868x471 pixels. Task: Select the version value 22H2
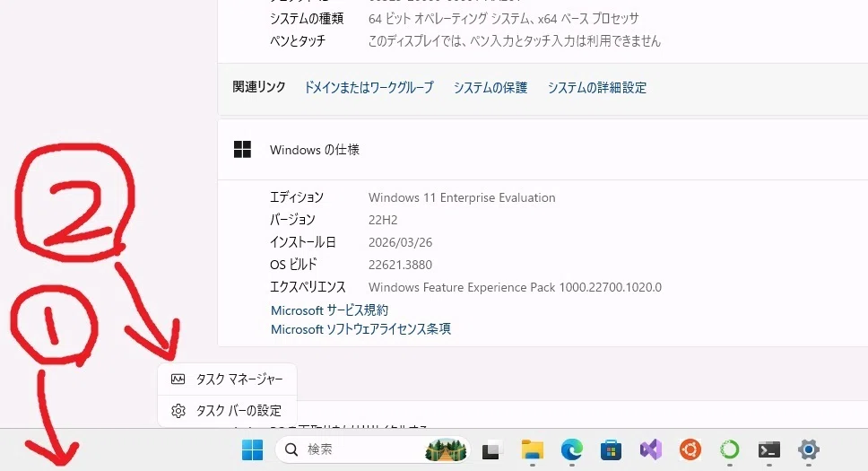(x=383, y=220)
